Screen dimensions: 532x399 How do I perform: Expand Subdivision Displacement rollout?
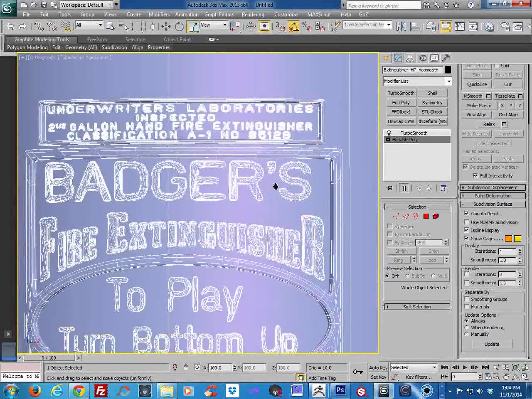(x=493, y=187)
